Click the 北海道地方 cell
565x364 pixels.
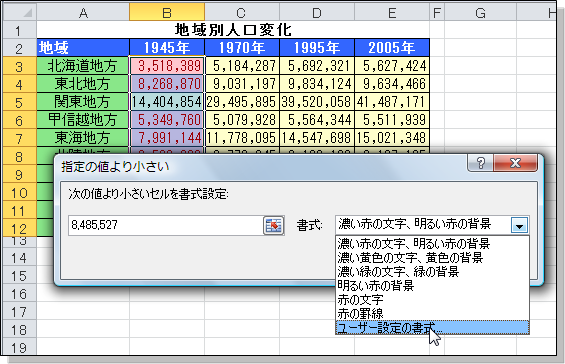(x=83, y=66)
